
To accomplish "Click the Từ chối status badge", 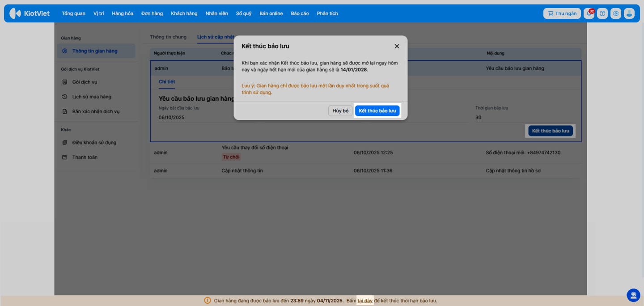I will (x=231, y=157).
